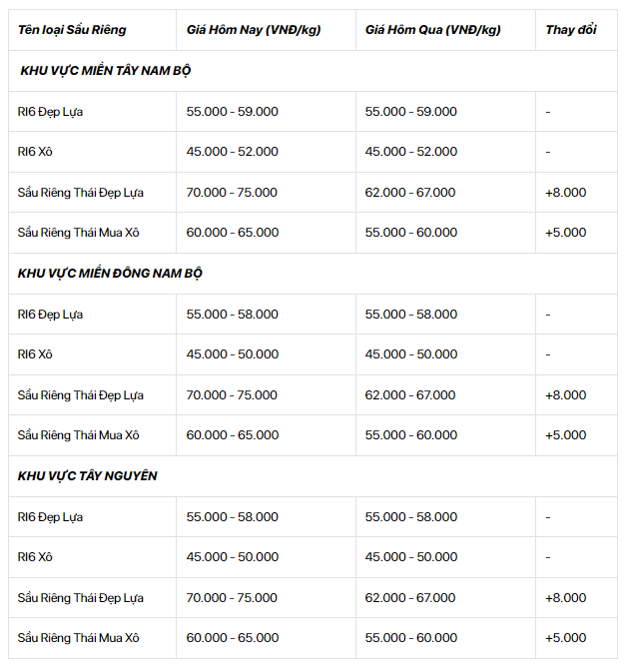The image size is (630, 672).
Task: Click 'RI6 Đẹp Lựa' under Miền Tây Nam Bộ
Action: coord(50,112)
